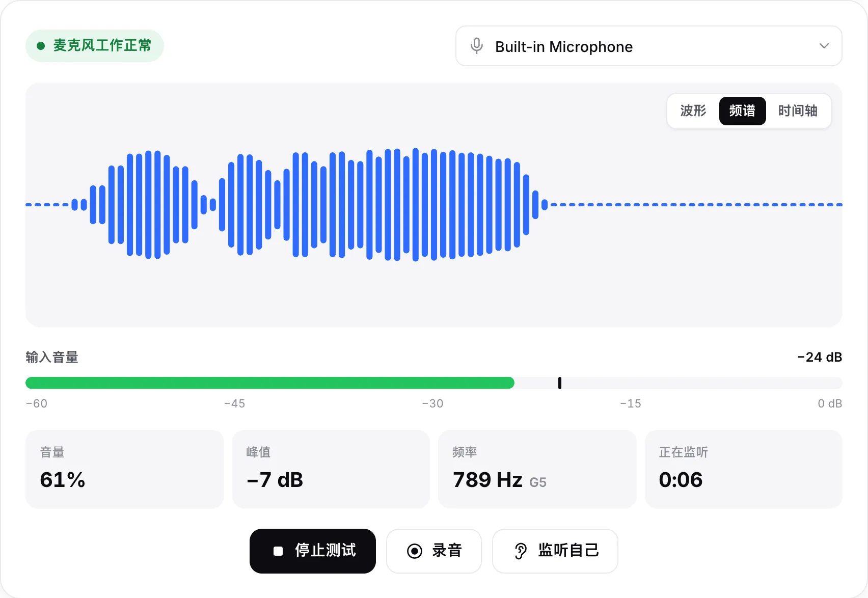The height and width of the screenshot is (598, 868).
Task: Click the −15 scale mark
Action: pyautogui.click(x=631, y=403)
